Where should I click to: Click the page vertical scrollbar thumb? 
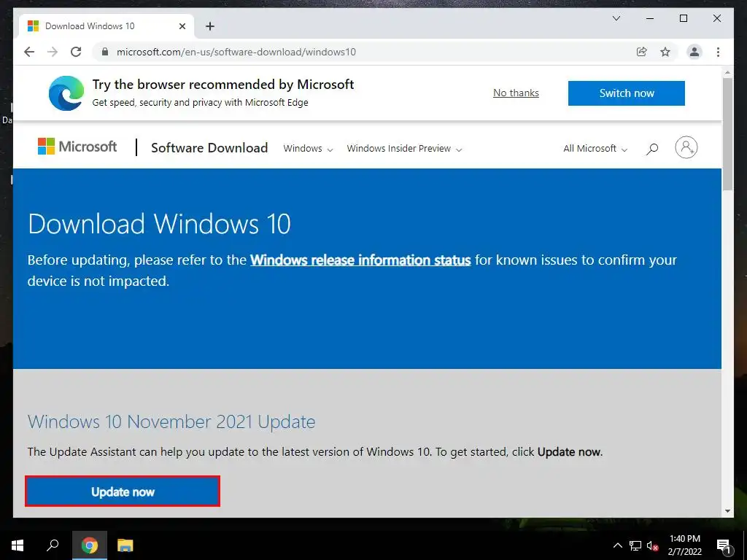point(727,134)
